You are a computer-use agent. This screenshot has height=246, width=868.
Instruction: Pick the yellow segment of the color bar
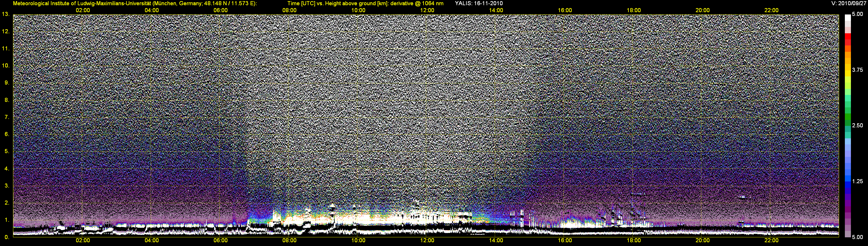(847, 74)
